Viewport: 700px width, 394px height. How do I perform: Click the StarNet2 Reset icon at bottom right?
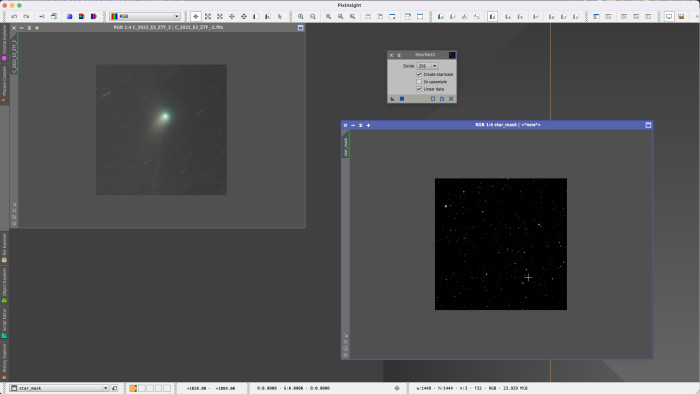[x=451, y=99]
